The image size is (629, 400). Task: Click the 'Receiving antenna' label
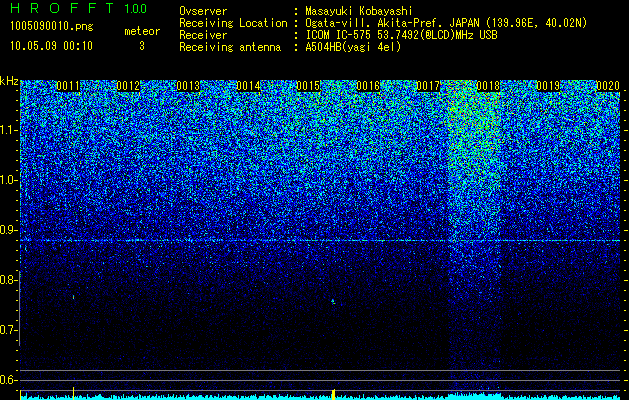(230, 47)
